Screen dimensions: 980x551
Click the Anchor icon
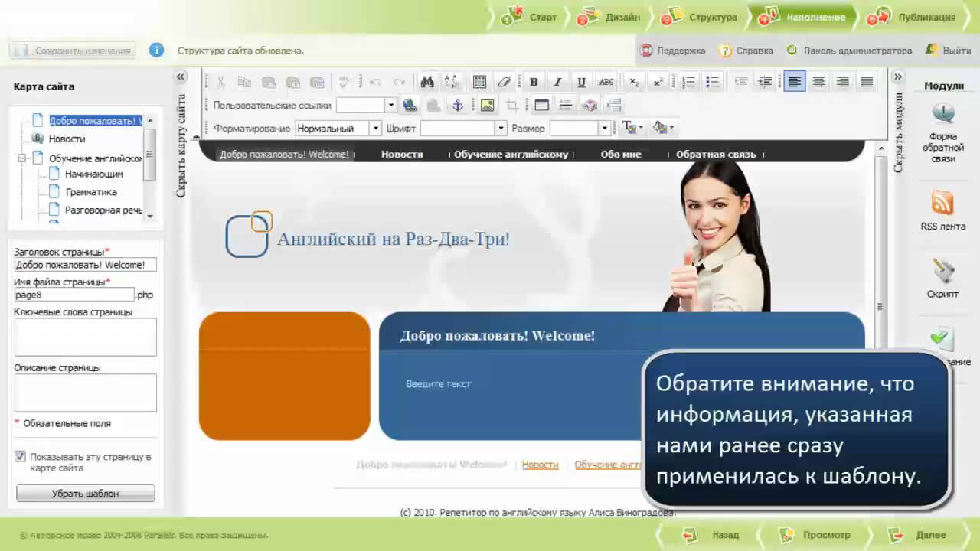(x=457, y=106)
